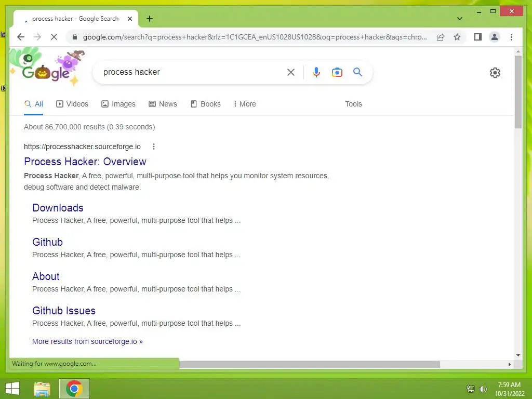Open search Tools options
The width and height of the screenshot is (532, 399).
[353, 104]
